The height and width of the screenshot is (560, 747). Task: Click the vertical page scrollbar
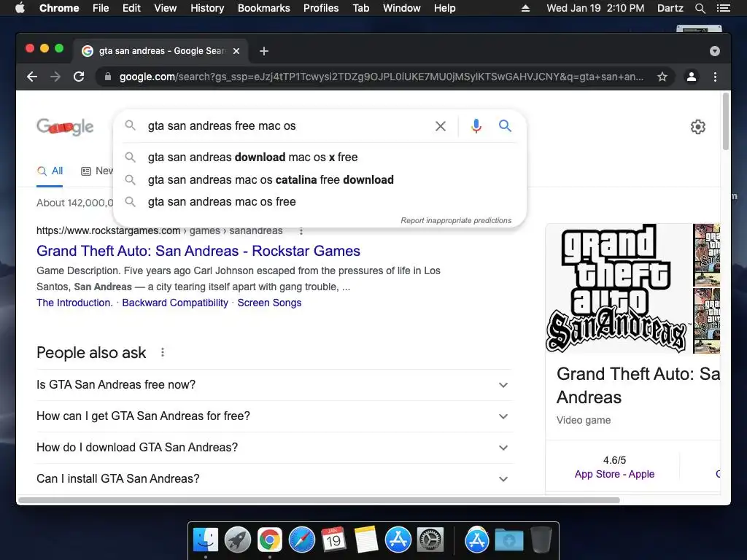click(726, 122)
